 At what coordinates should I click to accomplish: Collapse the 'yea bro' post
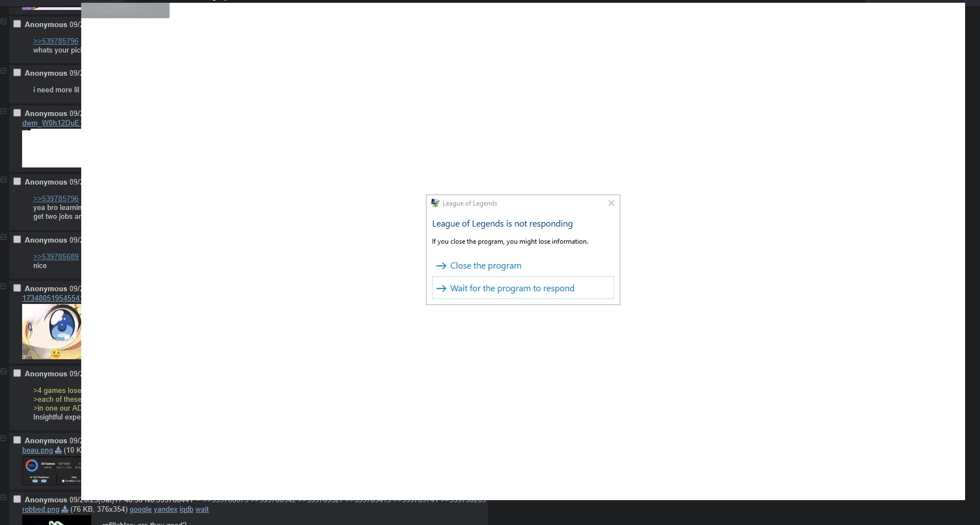(x=3, y=180)
